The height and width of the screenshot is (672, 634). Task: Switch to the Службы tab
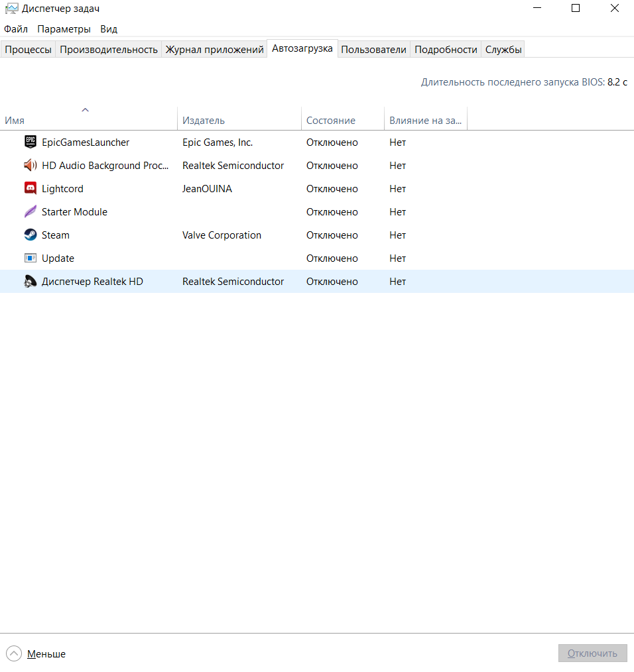pyautogui.click(x=503, y=49)
